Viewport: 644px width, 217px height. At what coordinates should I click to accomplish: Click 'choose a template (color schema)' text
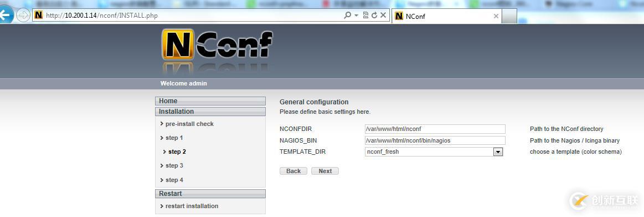pyautogui.click(x=576, y=152)
